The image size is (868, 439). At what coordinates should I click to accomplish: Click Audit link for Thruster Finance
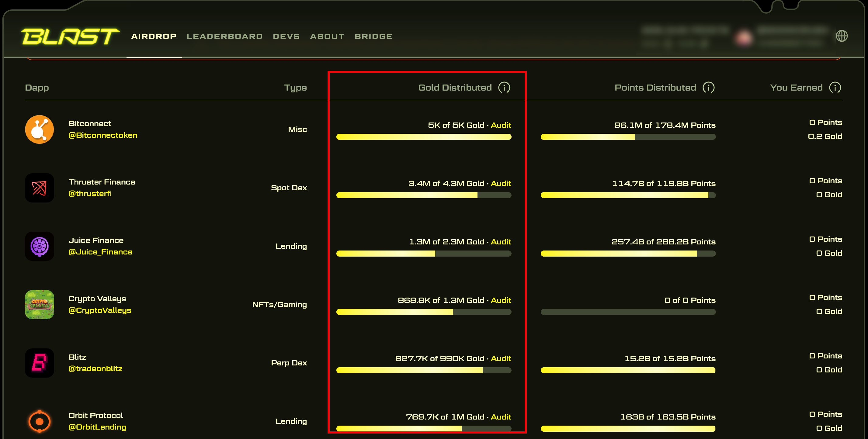(501, 183)
